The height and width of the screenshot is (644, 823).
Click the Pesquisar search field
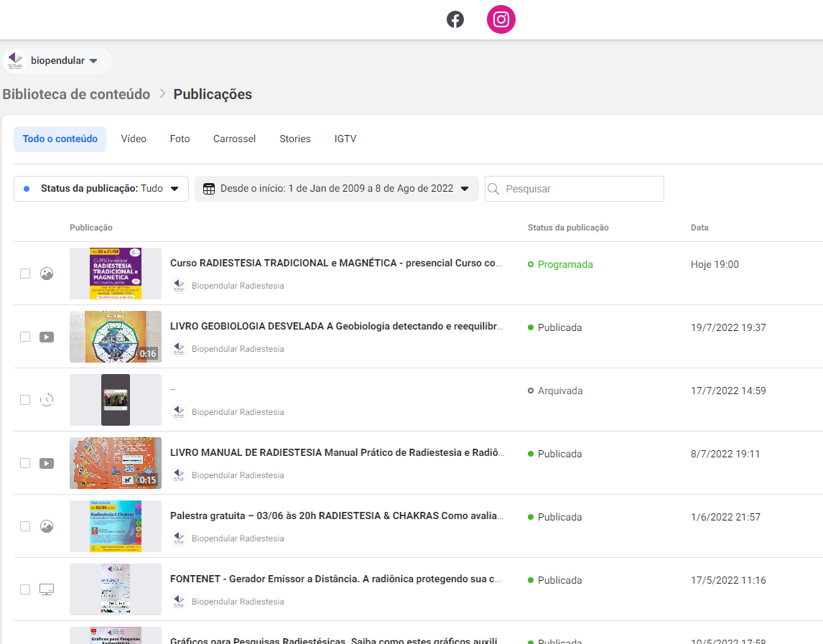[x=575, y=189]
